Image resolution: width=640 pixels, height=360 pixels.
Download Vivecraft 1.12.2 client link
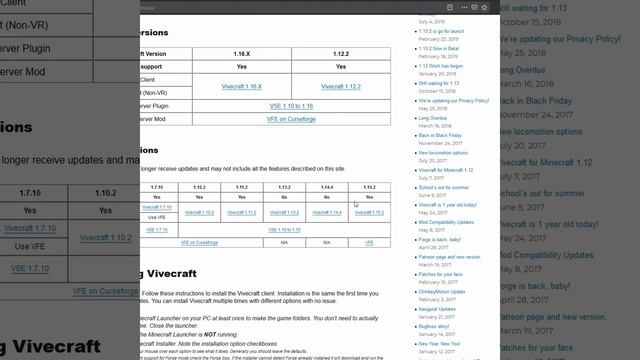tap(341, 87)
